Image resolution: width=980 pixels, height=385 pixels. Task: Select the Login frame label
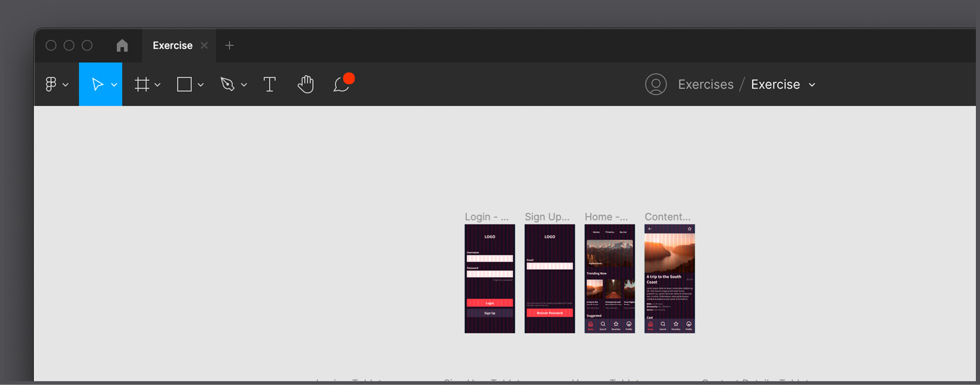487,217
